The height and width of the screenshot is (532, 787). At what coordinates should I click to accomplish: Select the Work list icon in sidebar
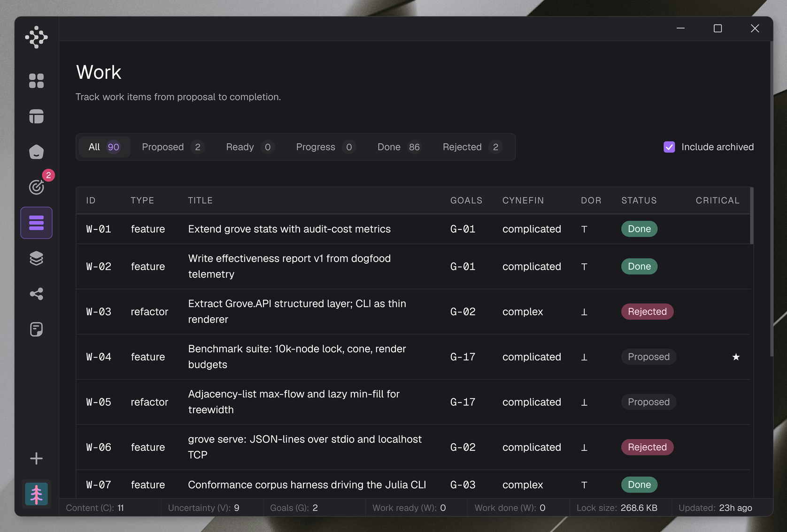click(x=36, y=223)
